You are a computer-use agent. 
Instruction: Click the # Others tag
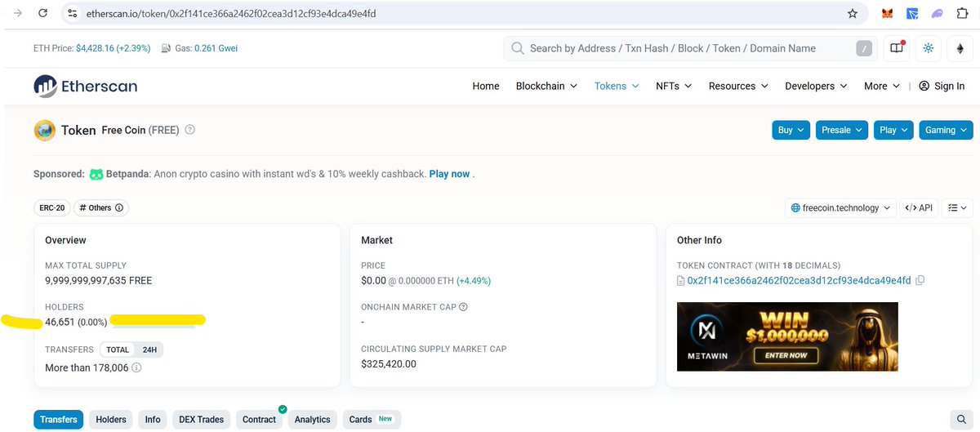tap(101, 208)
